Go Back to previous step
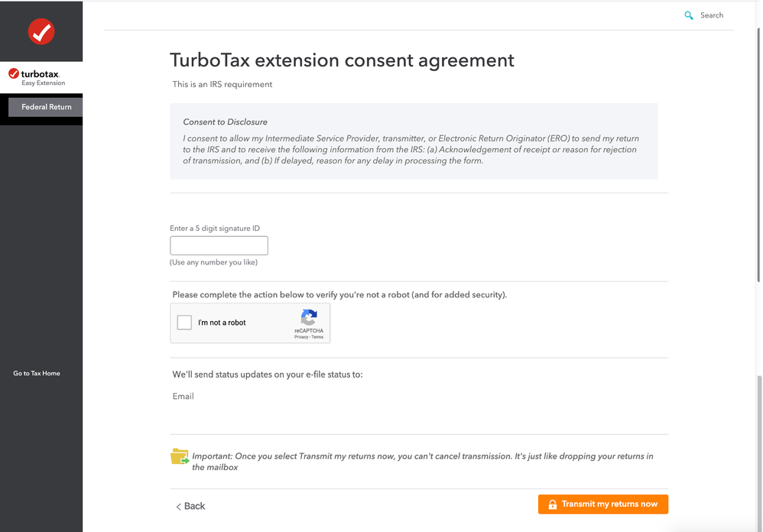Viewport: 763px width, 532px height. (190, 506)
